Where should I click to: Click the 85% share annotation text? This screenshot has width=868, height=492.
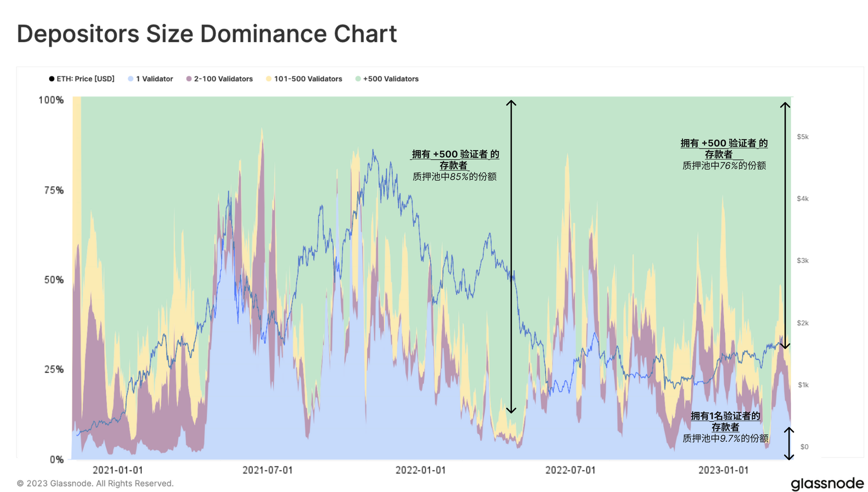(x=454, y=177)
